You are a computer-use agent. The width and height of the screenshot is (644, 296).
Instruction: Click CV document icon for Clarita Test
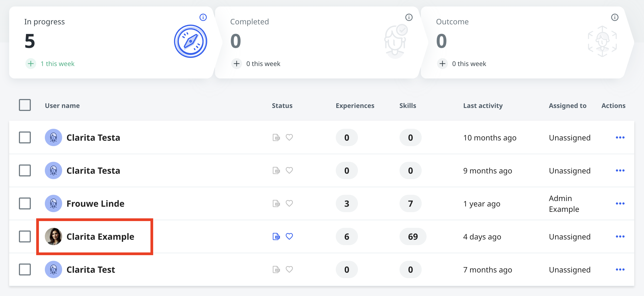tap(276, 269)
